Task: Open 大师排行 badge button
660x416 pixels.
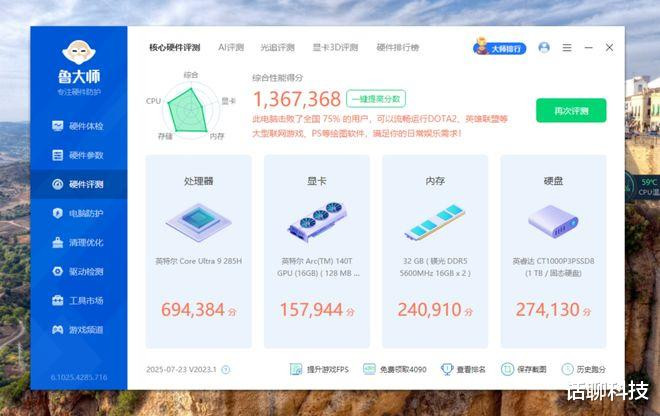Action: [500, 48]
